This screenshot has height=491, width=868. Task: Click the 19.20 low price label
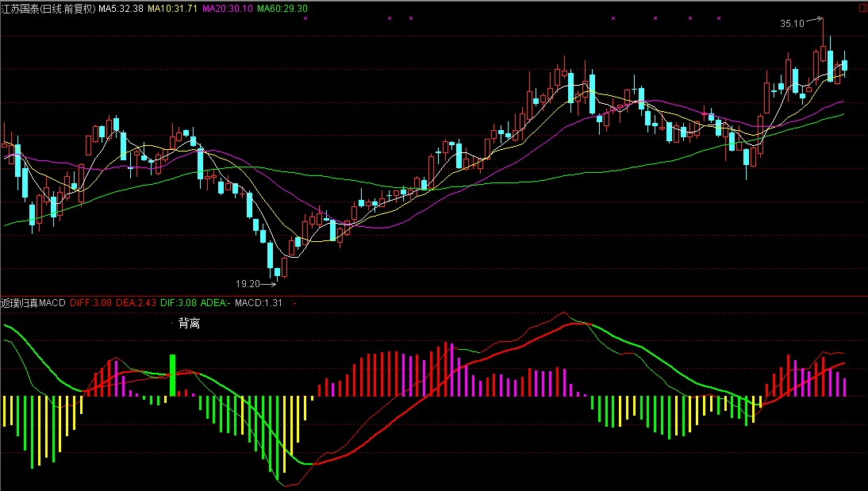click(x=248, y=283)
